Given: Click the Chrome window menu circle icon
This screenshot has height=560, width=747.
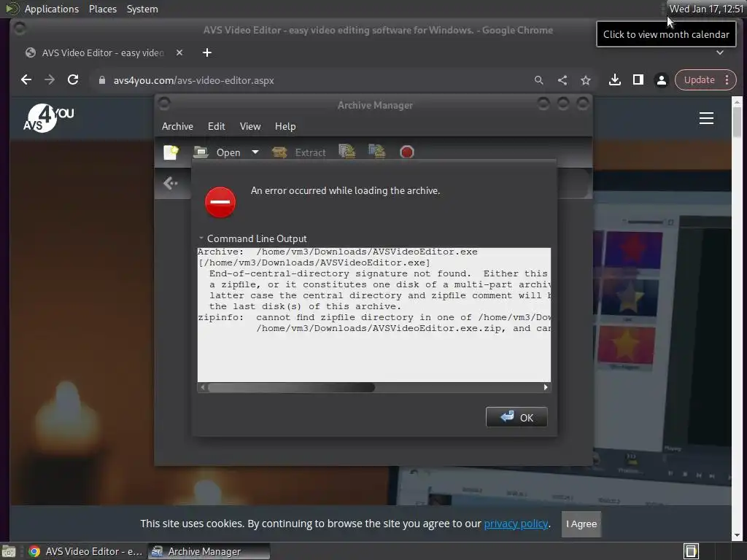Looking at the screenshot, I should [x=20, y=29].
